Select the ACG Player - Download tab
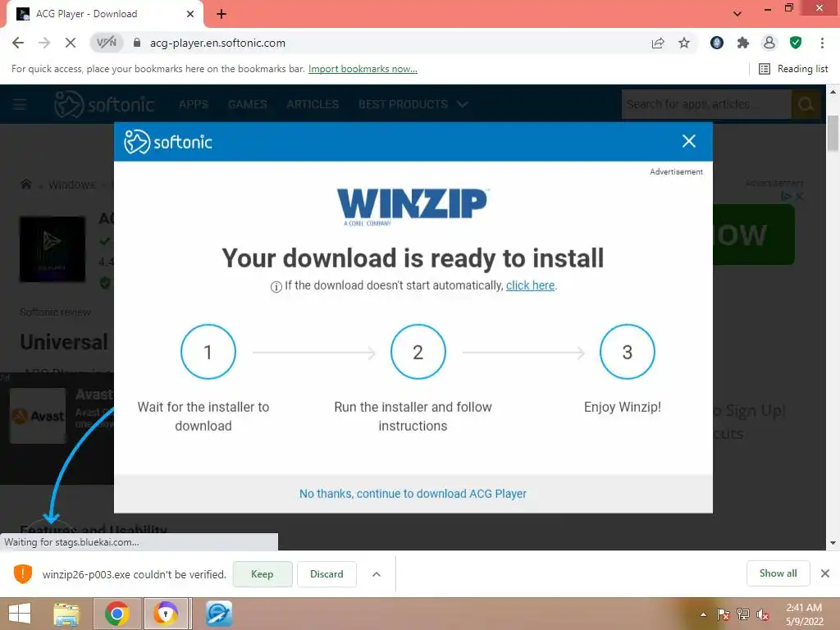This screenshot has width=840, height=630. point(104,14)
